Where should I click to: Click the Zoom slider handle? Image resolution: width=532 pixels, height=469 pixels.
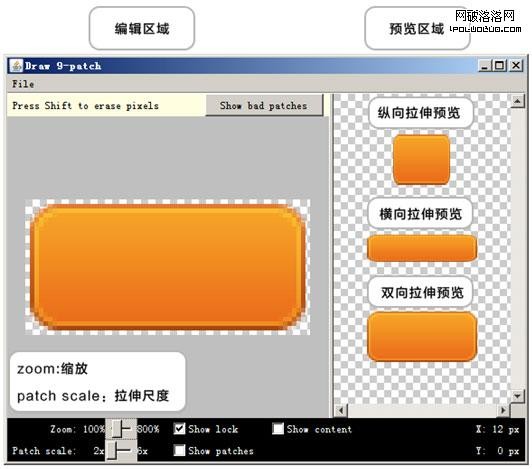click(117, 429)
